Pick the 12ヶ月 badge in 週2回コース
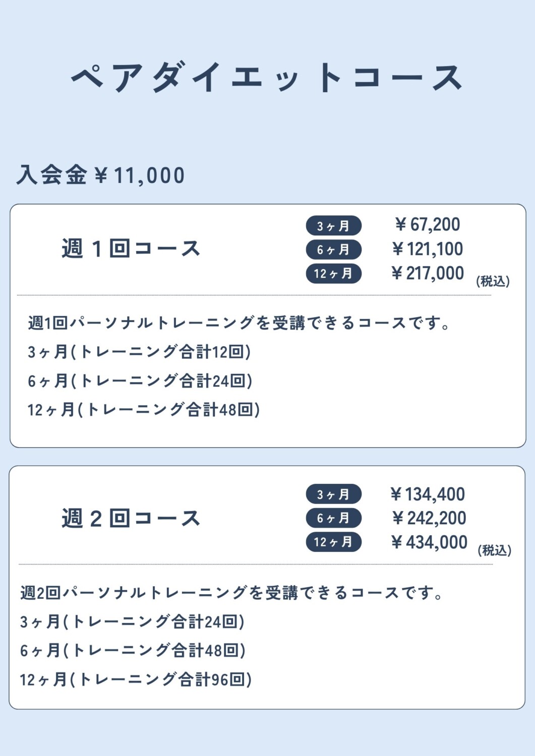Viewport: 535px width, 756px height. (x=333, y=542)
